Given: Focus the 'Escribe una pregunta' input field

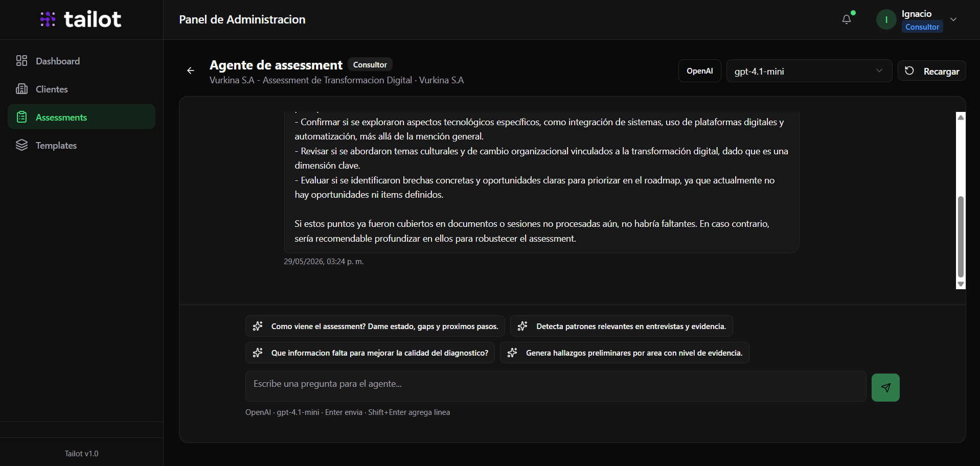Looking at the screenshot, I should click(556, 386).
